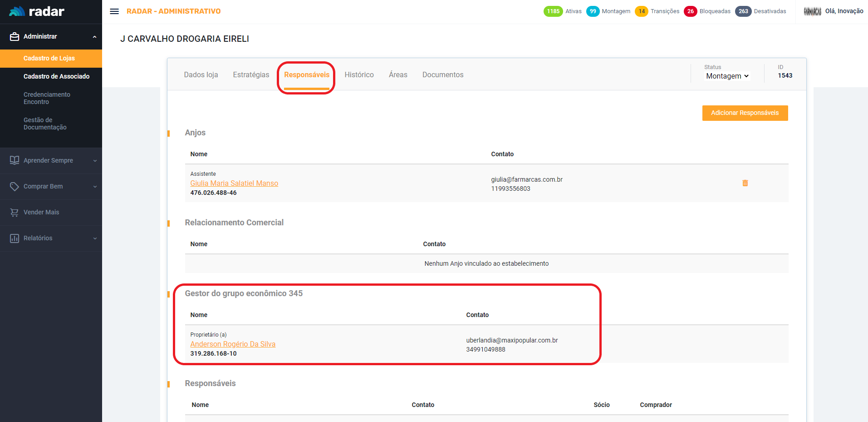
Task: Open the Status Montagem dropdown
Action: pos(727,76)
